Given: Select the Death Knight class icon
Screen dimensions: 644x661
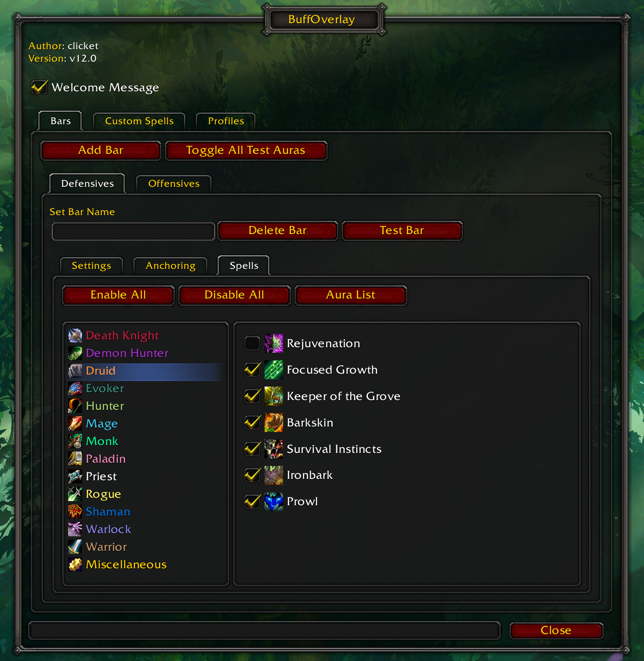Looking at the screenshot, I should coord(75,336).
